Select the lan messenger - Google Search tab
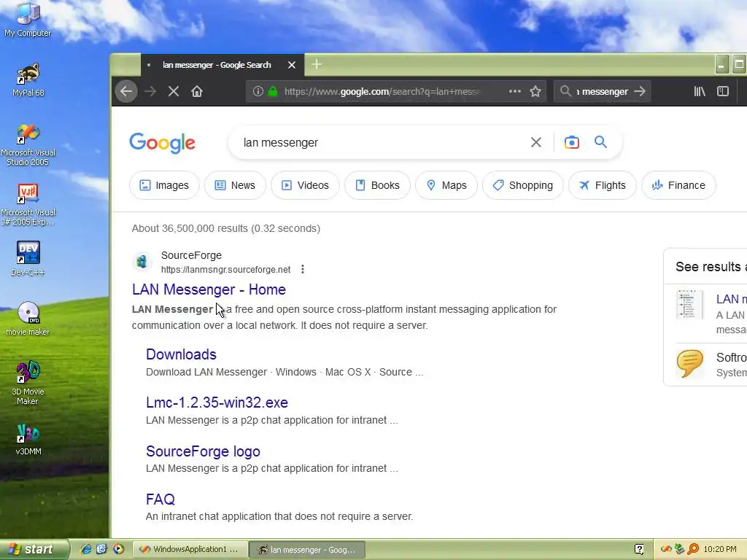Viewport: 747px width, 560px height. coord(222,65)
